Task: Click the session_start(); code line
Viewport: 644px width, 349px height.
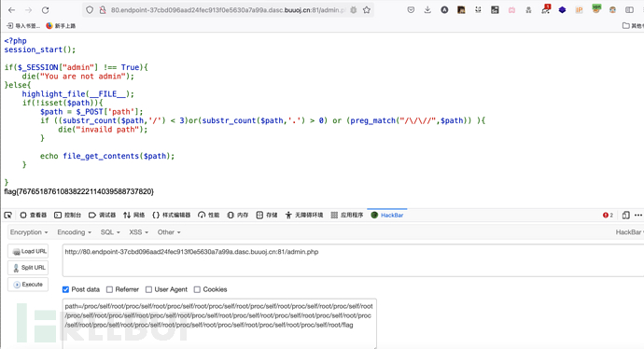Action: (x=40, y=49)
